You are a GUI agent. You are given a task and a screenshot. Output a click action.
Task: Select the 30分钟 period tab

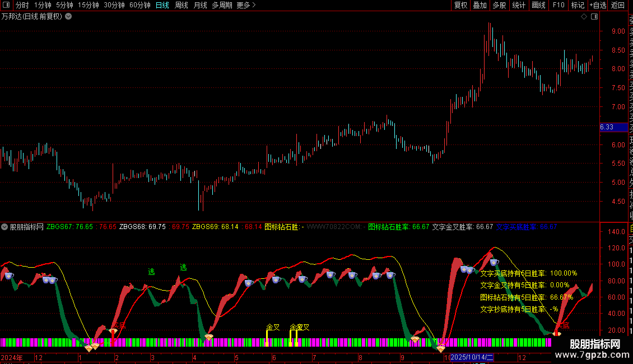[114, 5]
